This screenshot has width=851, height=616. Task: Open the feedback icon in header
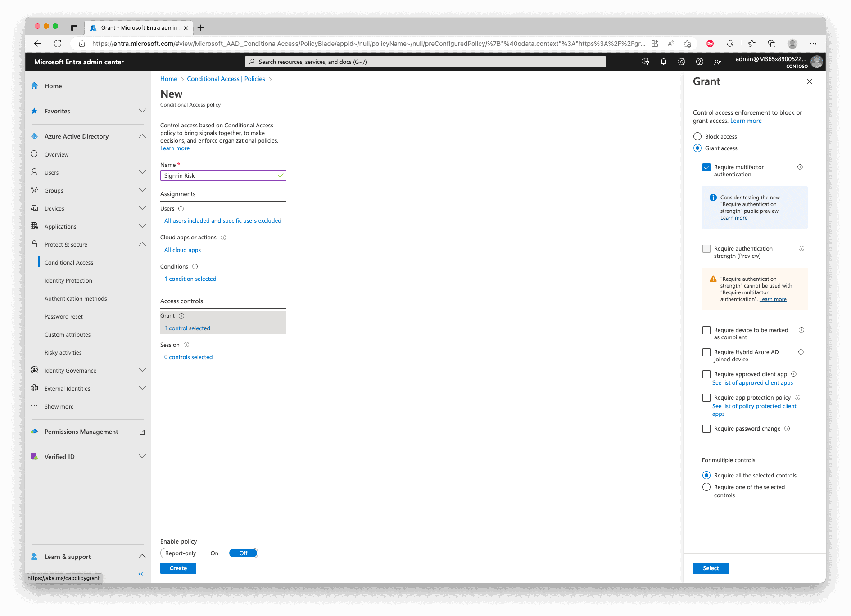(718, 62)
